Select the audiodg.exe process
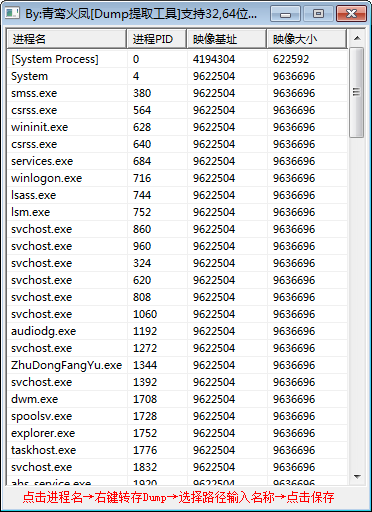The width and height of the screenshot is (372, 512). pos(177,331)
